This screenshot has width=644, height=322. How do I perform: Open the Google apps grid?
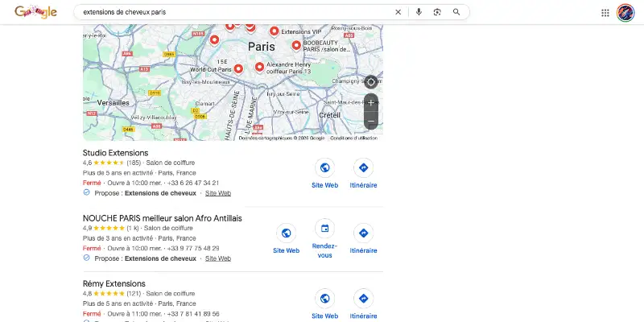[x=605, y=13]
